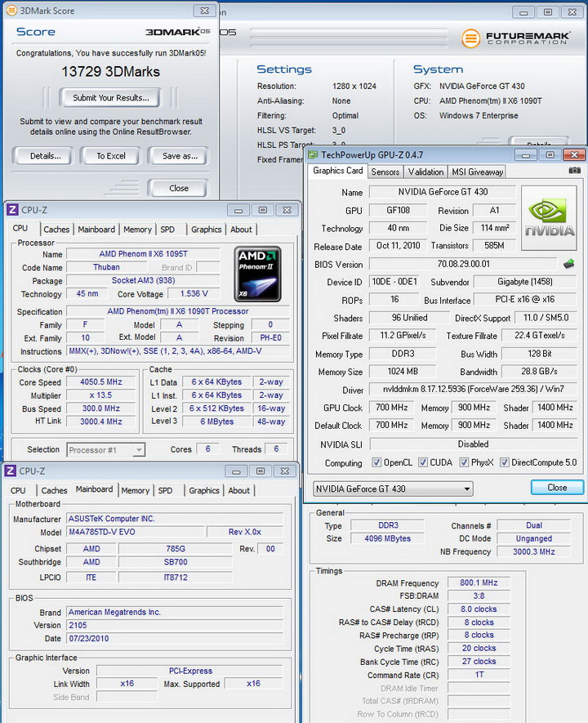Toggle the CUDA checkbox

click(422, 462)
